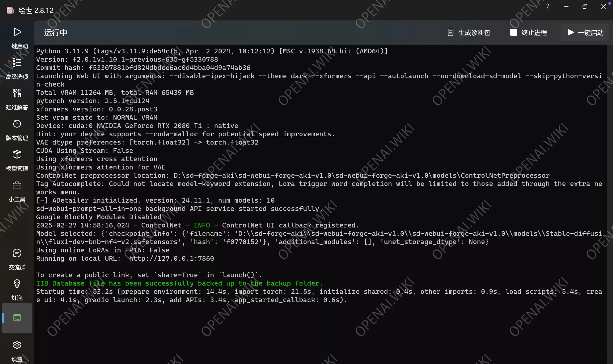
Task: Click the 'IIB Database file' green log line
Action: pos(179,283)
